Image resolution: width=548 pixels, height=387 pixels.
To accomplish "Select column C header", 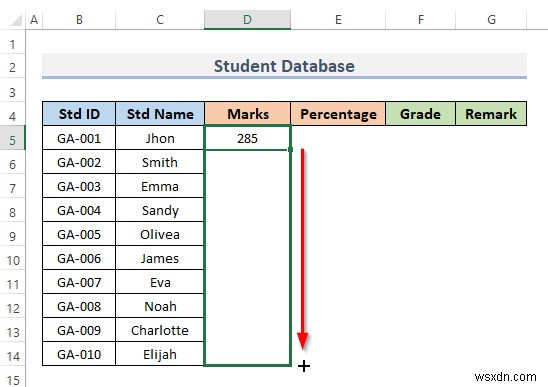I will (160, 20).
